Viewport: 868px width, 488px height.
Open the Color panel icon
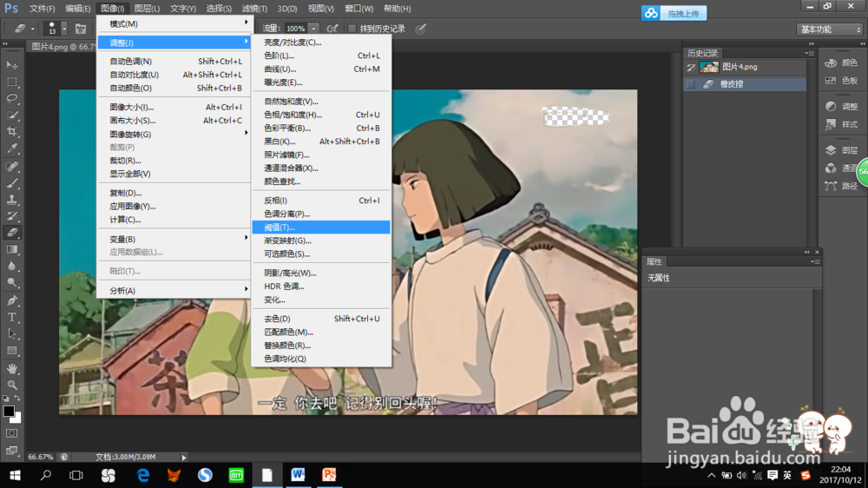[x=831, y=63]
